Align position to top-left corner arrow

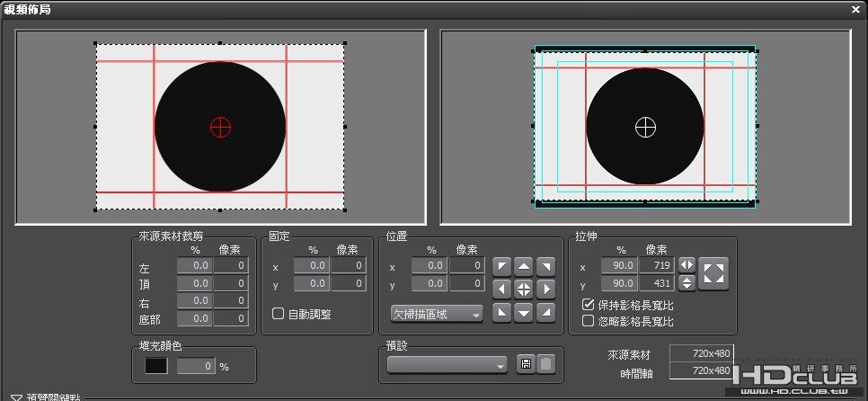pyautogui.click(x=502, y=266)
